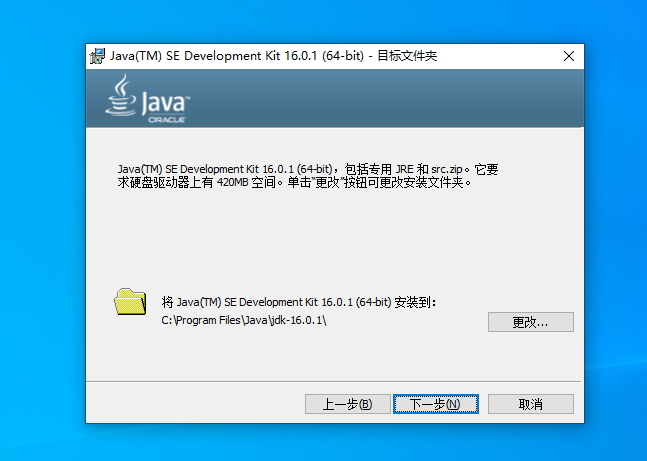Open folder chooser via 更改... button

coord(531,322)
